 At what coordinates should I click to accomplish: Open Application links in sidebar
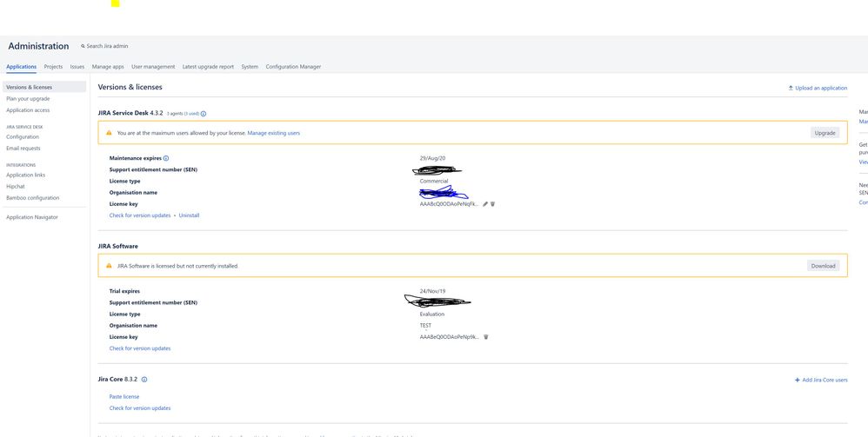click(25, 175)
